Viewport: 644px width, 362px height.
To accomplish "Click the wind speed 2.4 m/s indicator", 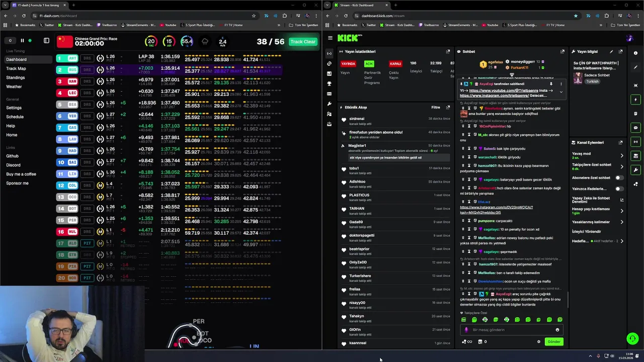I will (x=222, y=42).
